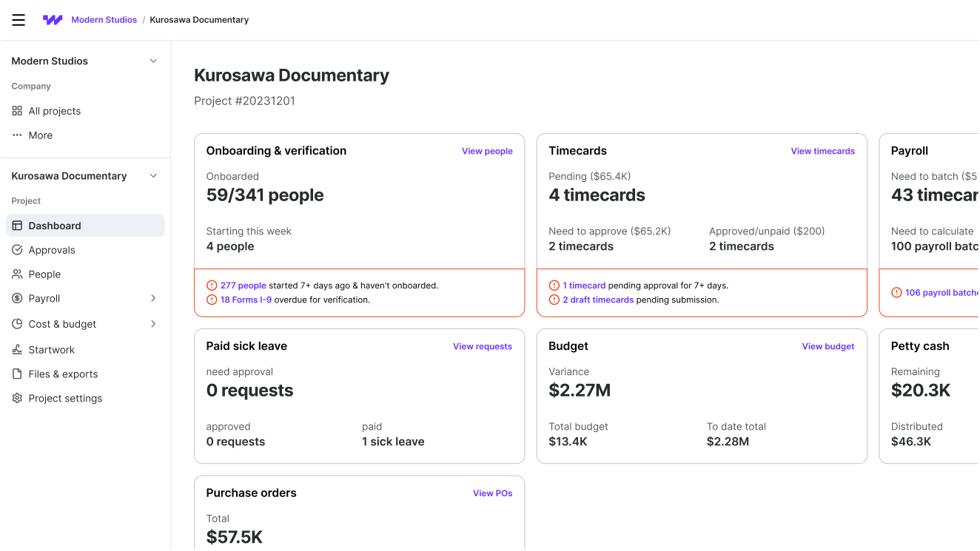
Task: Click alert icon beside 1 timecard
Action: click(x=554, y=285)
